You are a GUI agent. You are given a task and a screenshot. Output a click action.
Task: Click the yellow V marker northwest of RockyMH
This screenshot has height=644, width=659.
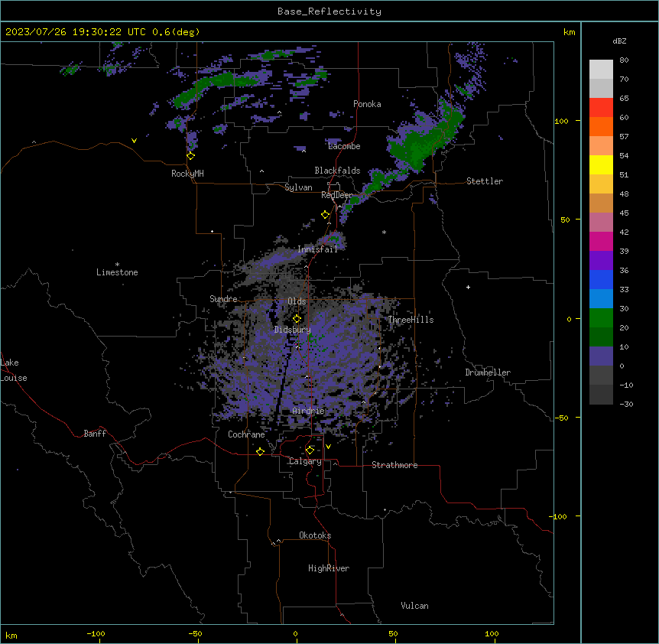coord(134,141)
